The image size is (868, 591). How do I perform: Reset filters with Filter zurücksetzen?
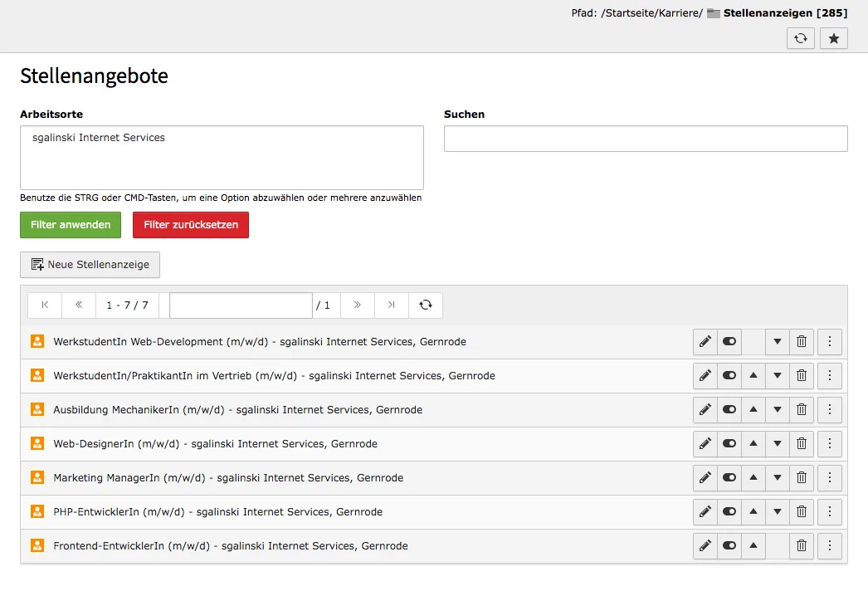point(190,224)
